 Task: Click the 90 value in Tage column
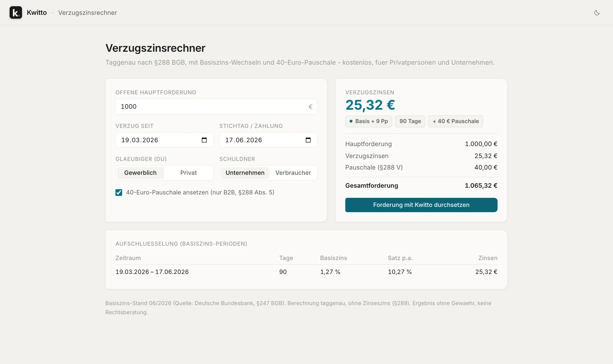283,272
